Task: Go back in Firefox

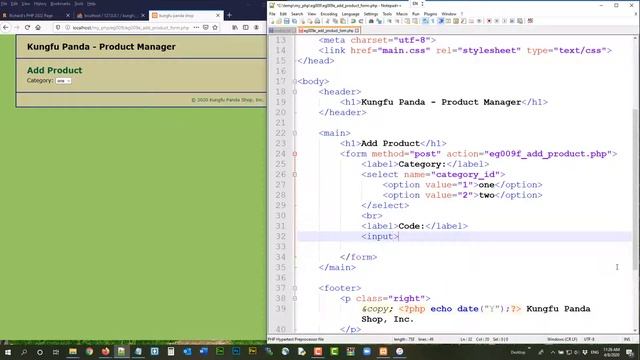Action: coord(6,27)
